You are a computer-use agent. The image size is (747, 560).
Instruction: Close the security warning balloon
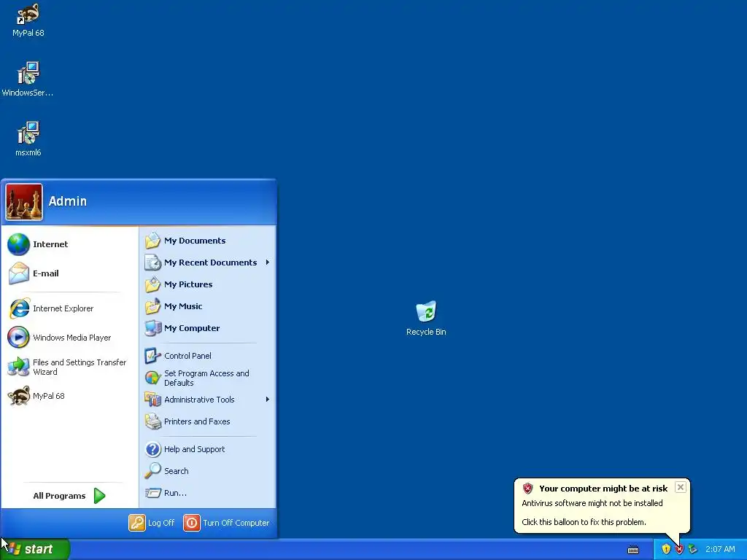tap(681, 487)
